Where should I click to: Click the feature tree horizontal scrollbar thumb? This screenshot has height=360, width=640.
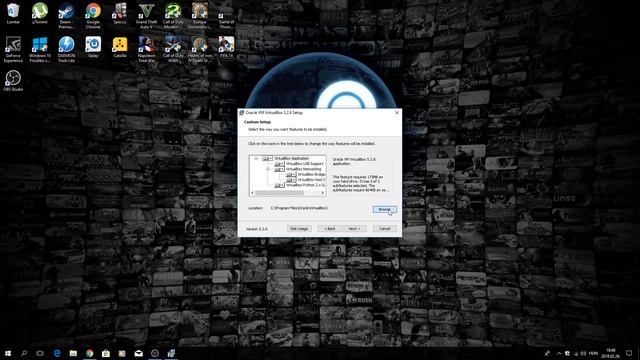280,193
